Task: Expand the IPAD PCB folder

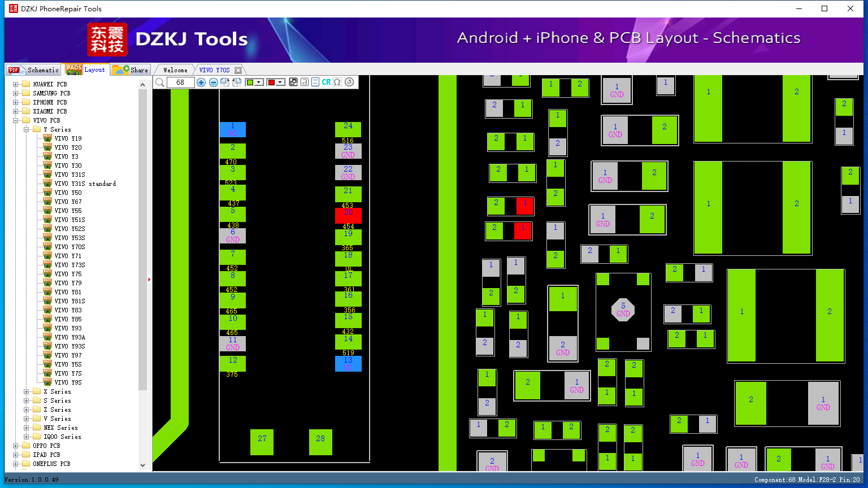Action: tap(16, 455)
